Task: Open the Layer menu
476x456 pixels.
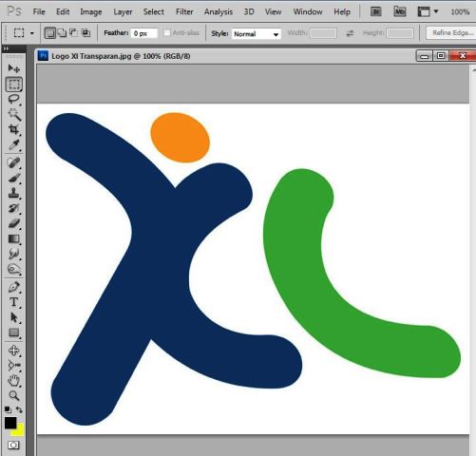Action: tap(123, 12)
